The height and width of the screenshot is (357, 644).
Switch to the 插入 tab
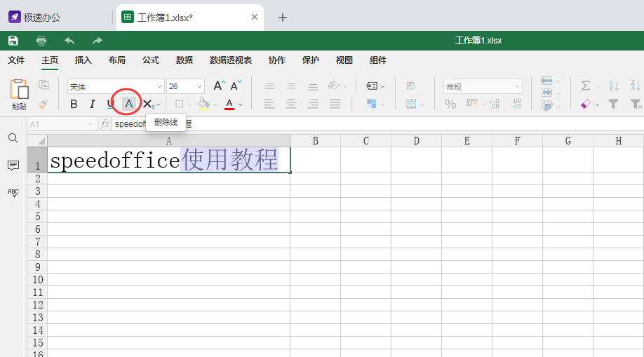coord(83,60)
